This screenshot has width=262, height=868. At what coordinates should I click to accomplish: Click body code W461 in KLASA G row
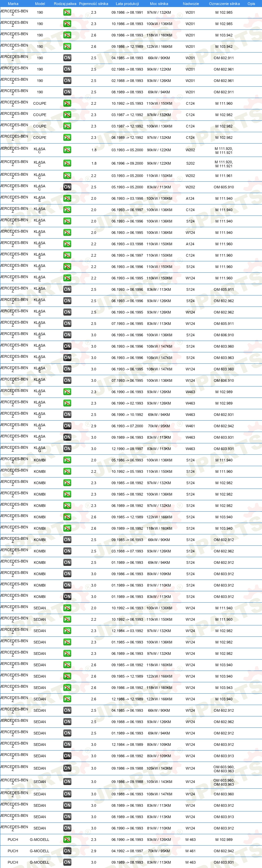tap(190, 426)
